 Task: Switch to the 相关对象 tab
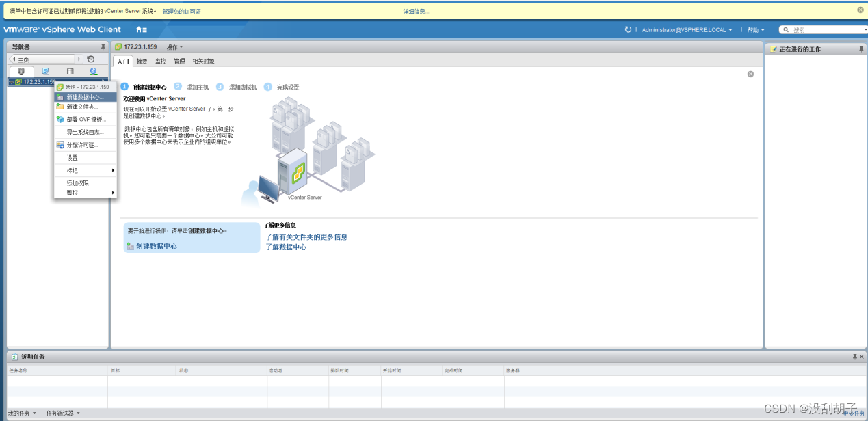tap(203, 62)
